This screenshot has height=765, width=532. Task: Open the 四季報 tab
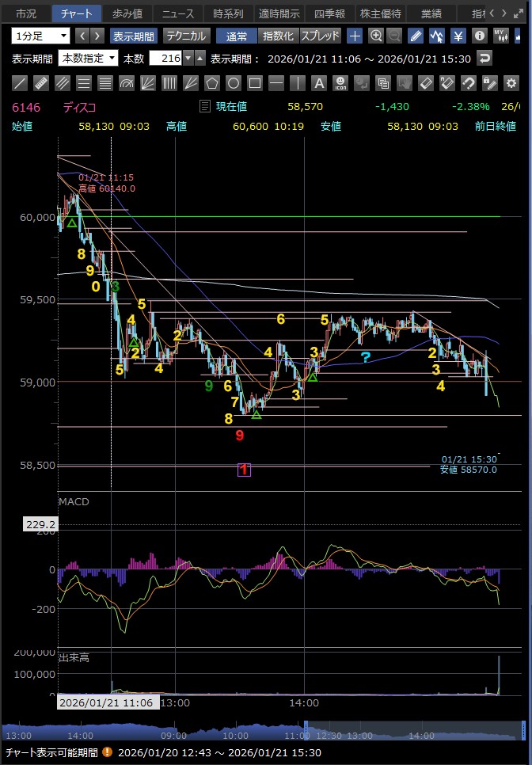[330, 13]
